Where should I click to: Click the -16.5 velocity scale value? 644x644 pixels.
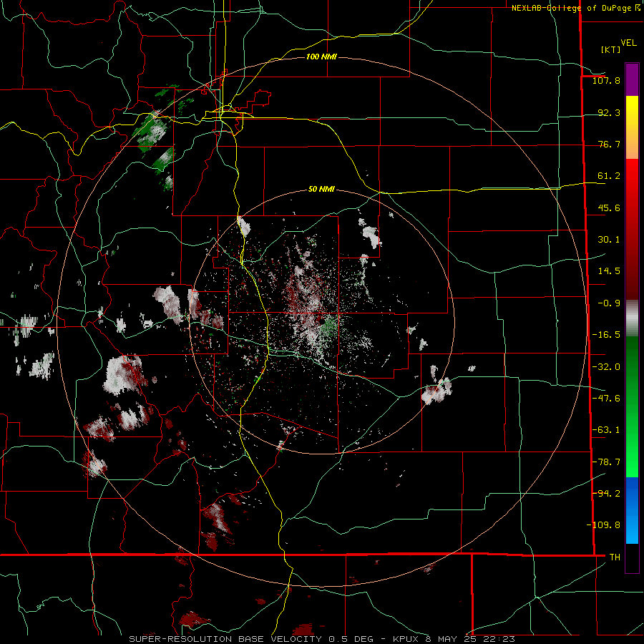(x=606, y=335)
